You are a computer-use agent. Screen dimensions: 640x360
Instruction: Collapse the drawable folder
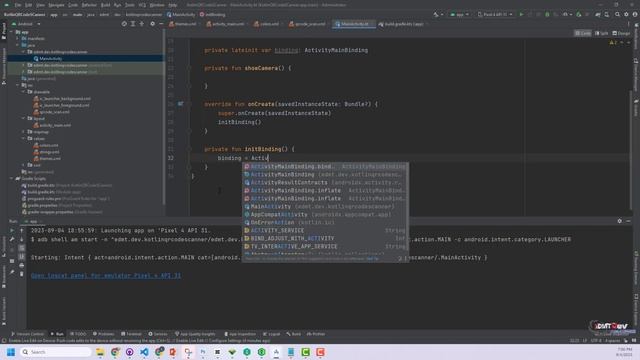24,92
